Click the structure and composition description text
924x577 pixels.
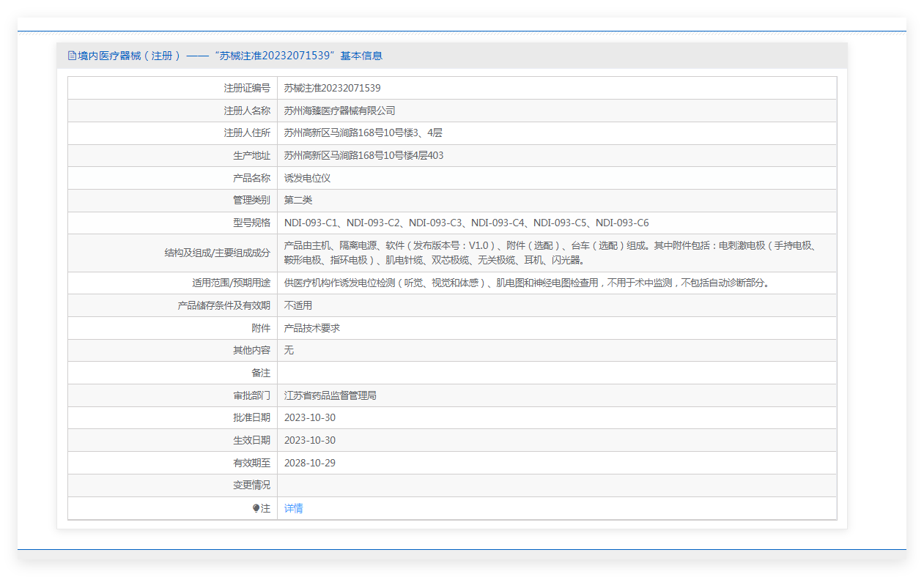[x=550, y=253]
